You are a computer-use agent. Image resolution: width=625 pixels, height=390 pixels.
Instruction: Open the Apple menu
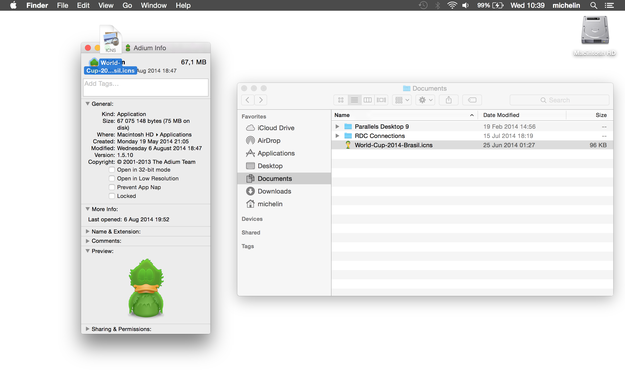(x=13, y=5)
